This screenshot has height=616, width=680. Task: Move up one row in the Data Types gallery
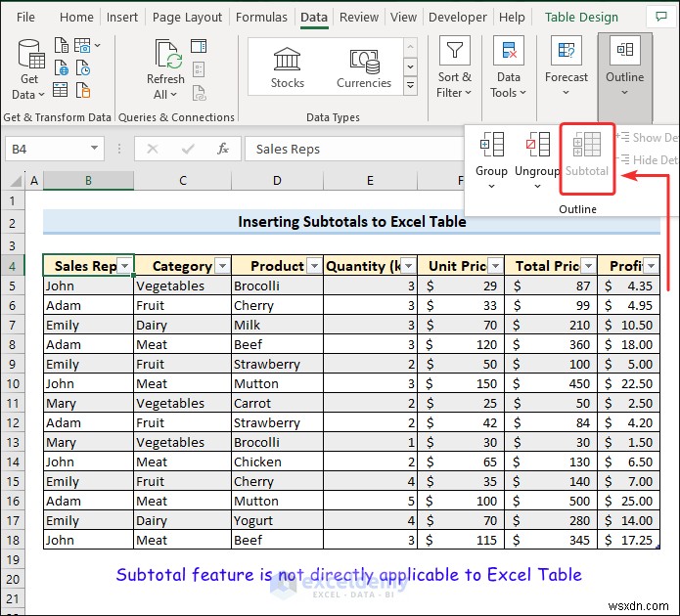click(x=410, y=48)
